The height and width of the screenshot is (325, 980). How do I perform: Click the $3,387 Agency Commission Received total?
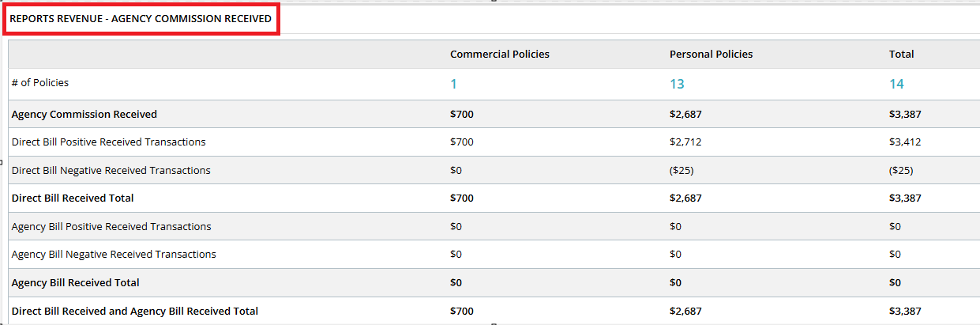(x=905, y=115)
